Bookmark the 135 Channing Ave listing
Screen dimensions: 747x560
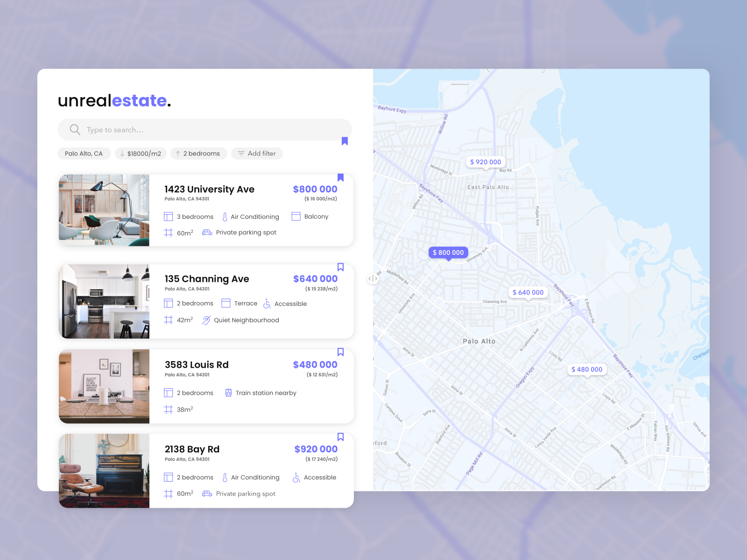tap(340, 267)
